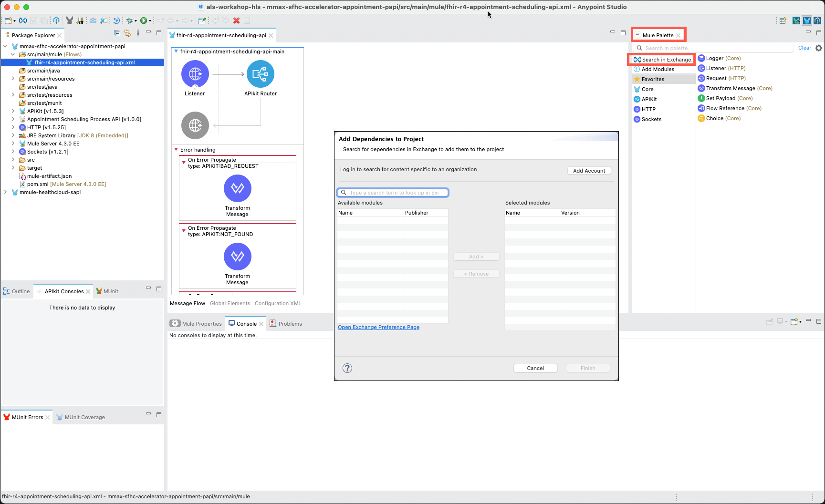Click the Mule head toolbar icon
The height and width of the screenshot is (504, 825).
[x=70, y=21]
